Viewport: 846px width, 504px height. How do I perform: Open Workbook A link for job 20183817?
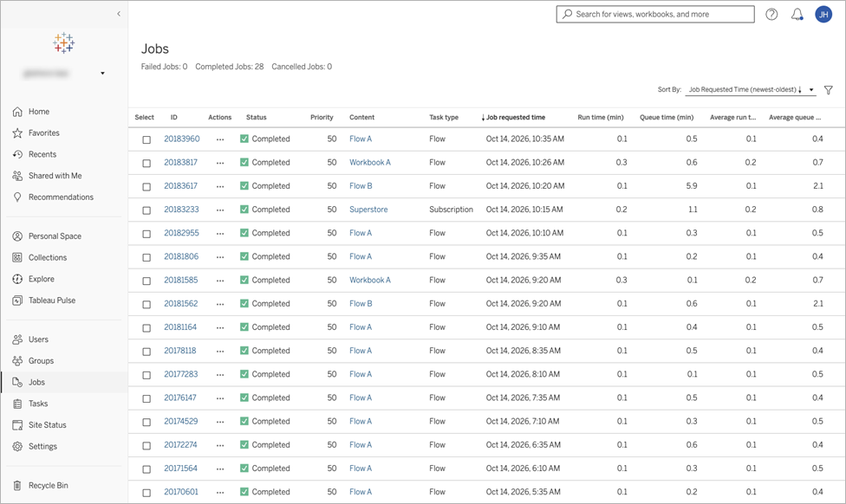[x=369, y=162]
